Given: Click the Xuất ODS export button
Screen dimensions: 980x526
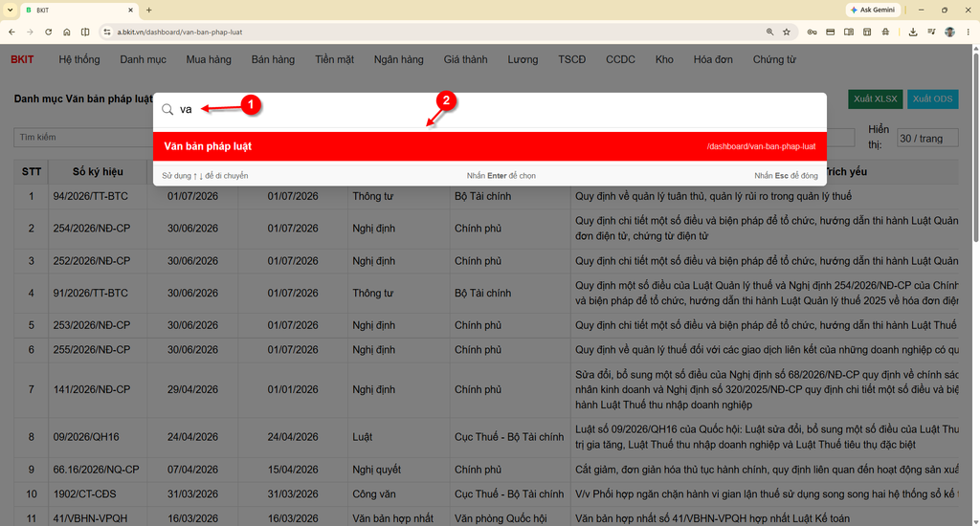Looking at the screenshot, I should tap(932, 99).
